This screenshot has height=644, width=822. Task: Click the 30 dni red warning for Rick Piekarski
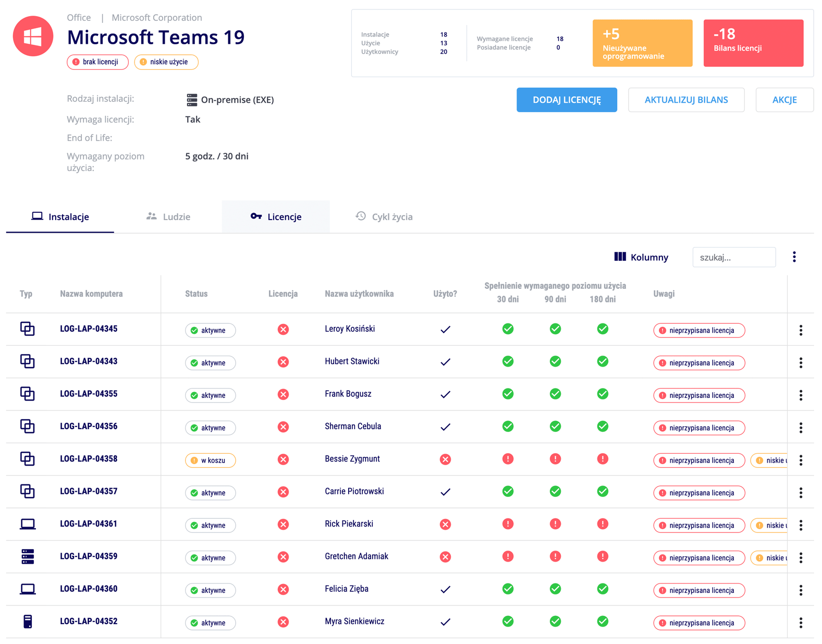[x=508, y=524]
